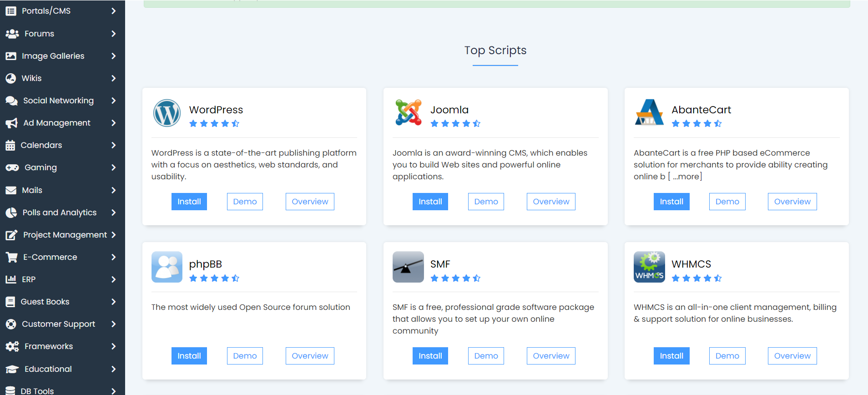Click the Mails envelope icon
Viewport: 868px width, 395px height.
[x=11, y=190]
